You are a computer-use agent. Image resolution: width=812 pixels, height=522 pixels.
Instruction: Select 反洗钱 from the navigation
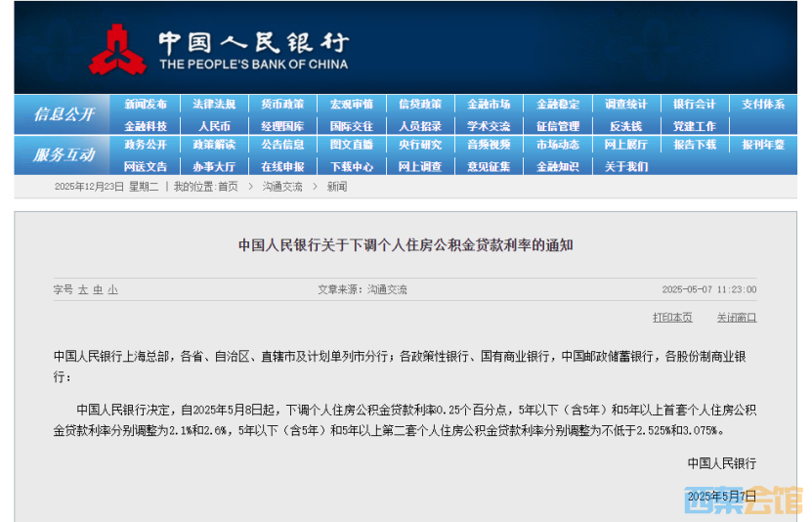pyautogui.click(x=625, y=126)
